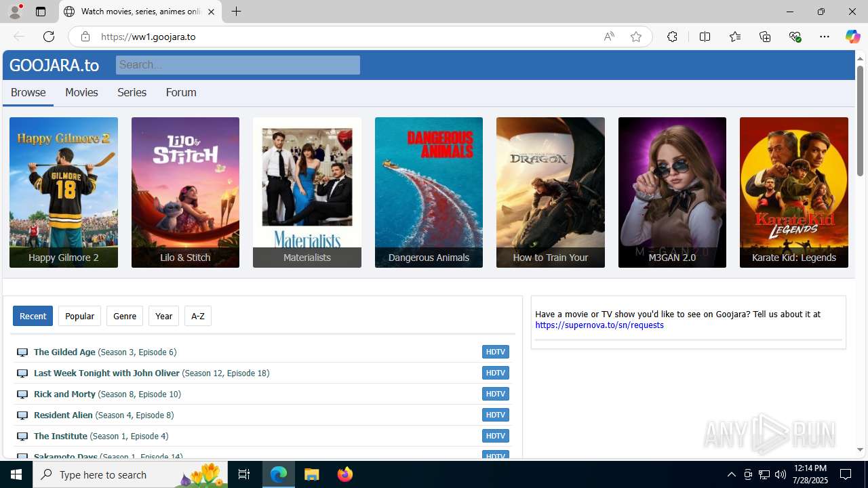Focus the Goojara search box

point(237,65)
